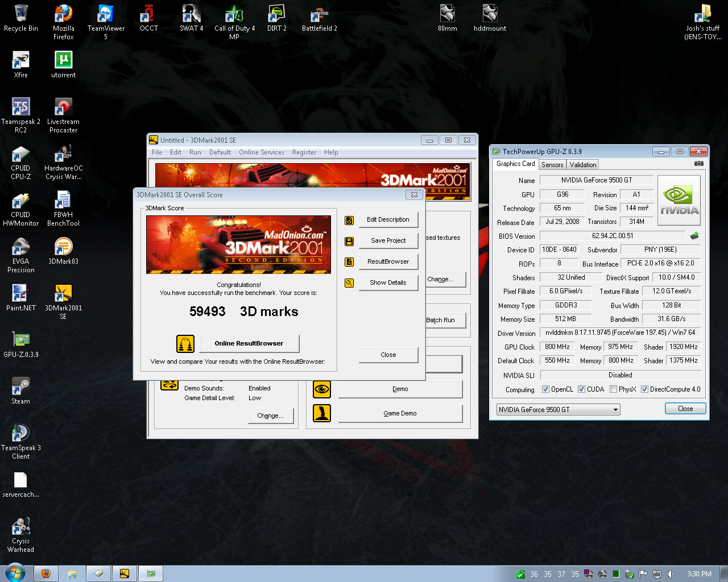Click the Edit Description button
Screen dimensions: 728x582
388,219
